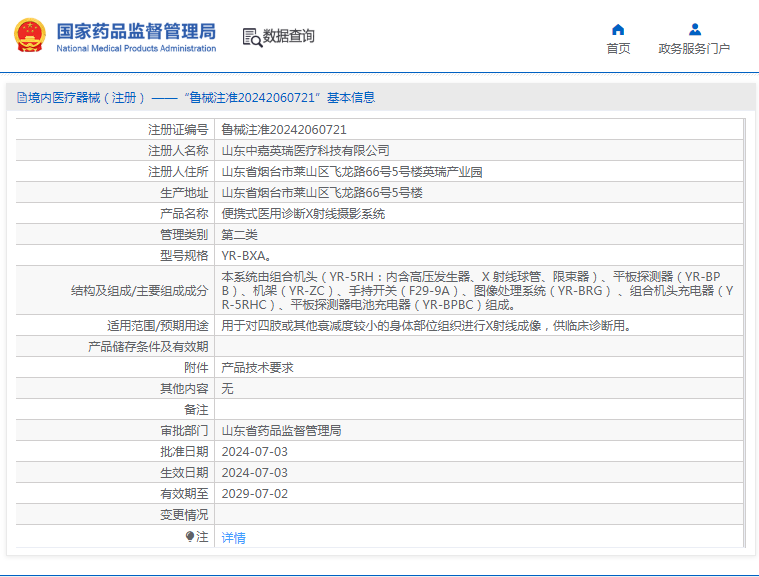Click the 注册证编号 row label

[178, 130]
